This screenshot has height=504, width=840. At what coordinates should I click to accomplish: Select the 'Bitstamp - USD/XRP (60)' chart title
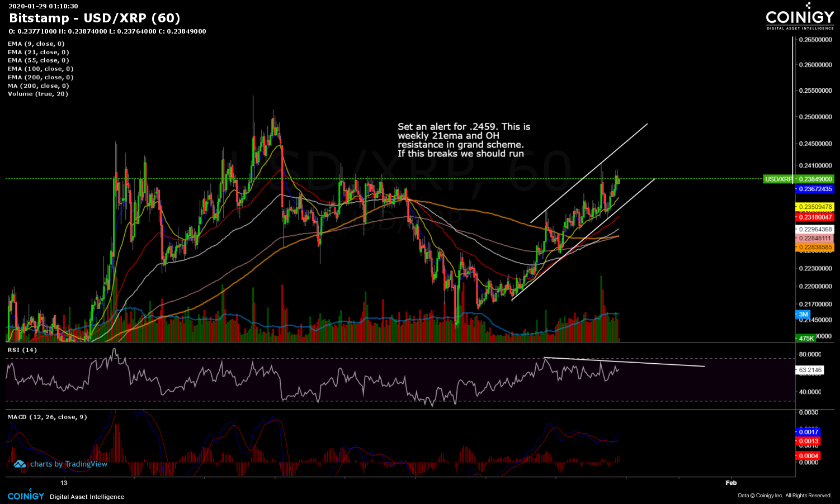click(x=95, y=18)
